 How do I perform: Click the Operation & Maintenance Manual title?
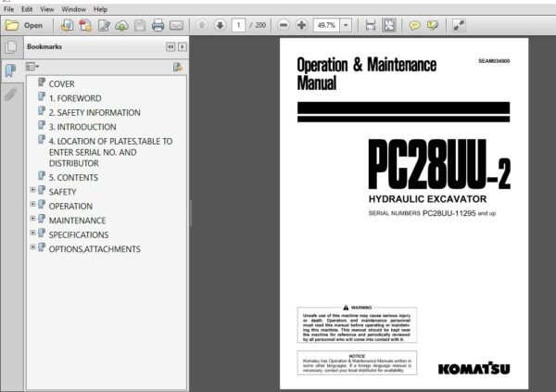367,74
